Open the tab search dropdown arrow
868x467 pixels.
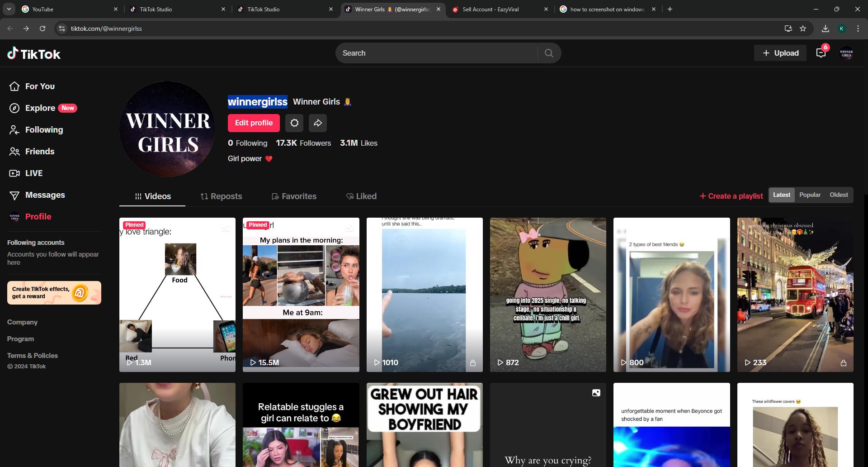9,9
